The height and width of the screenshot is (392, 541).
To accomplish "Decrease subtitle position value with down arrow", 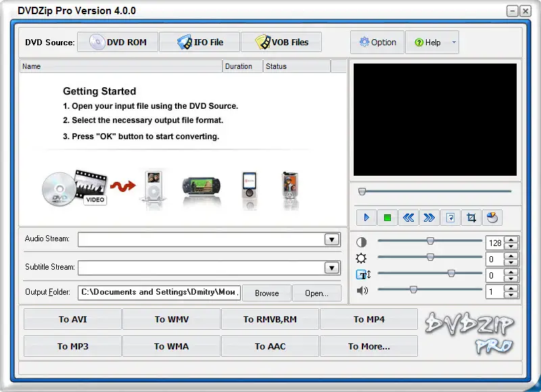I will [511, 278].
